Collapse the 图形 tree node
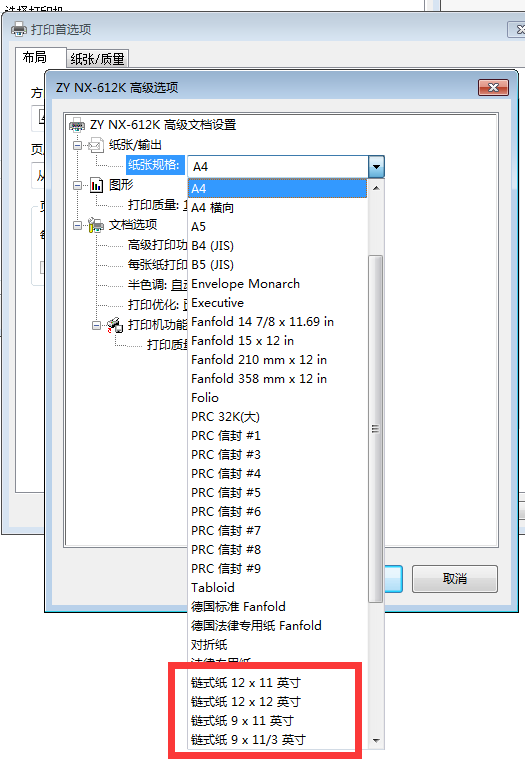525x782 pixels. pyautogui.click(x=77, y=186)
